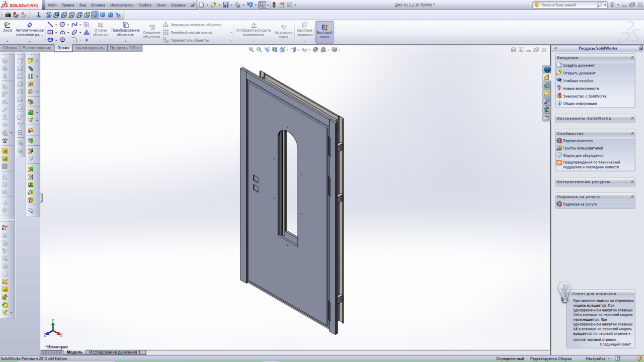This screenshot has width=644, height=362.
Task: Click the Normal To view icon
Action: (x=38, y=15)
